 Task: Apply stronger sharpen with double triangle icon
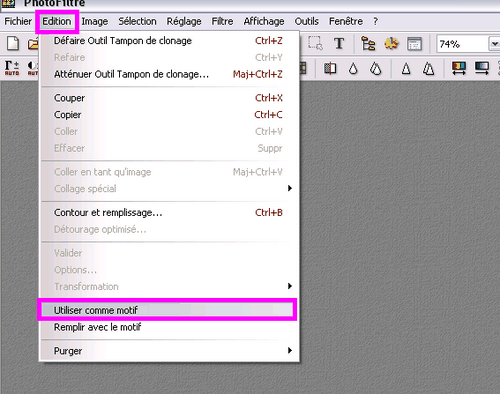point(428,69)
